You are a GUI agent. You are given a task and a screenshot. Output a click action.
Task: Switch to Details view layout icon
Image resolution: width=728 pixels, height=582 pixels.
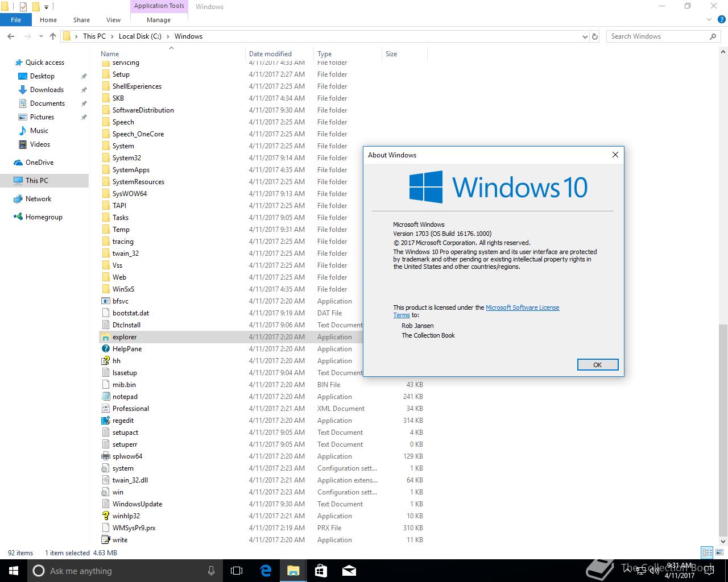[x=707, y=552]
